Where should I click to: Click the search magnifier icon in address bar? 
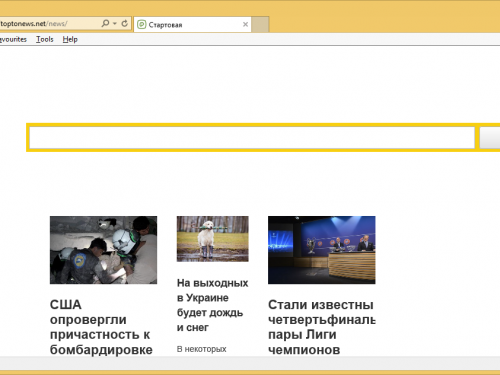coord(105,23)
